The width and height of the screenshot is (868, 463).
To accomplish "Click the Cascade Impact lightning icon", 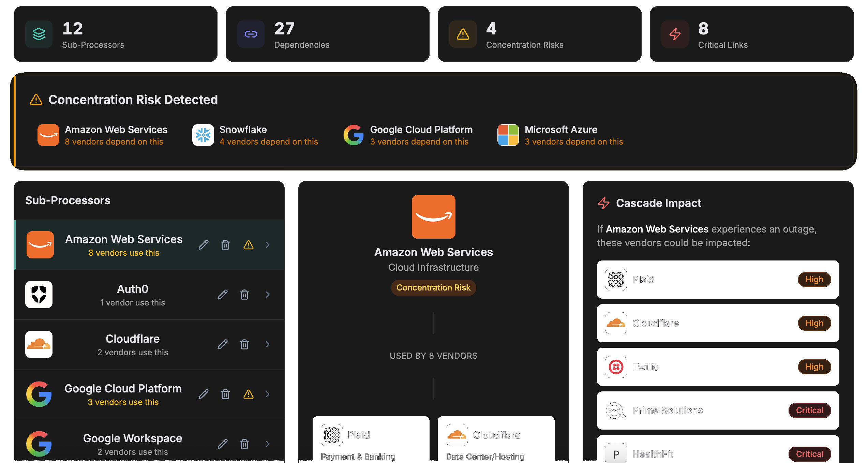I will (604, 203).
